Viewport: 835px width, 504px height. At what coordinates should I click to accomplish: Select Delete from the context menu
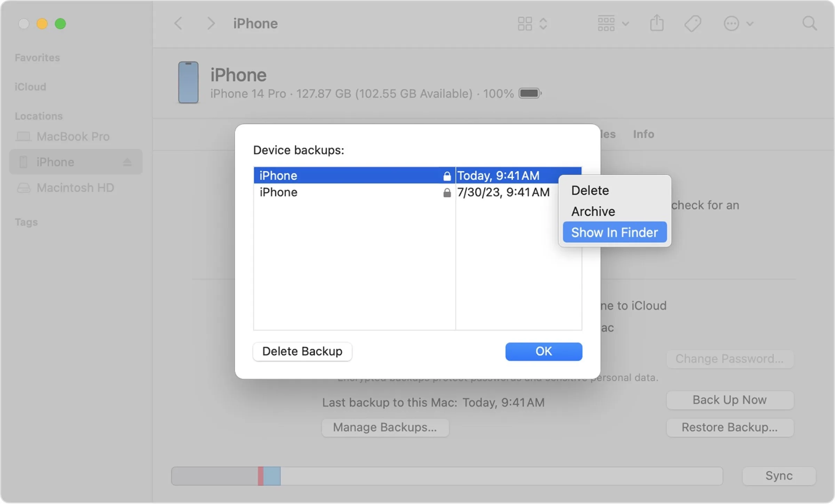(589, 190)
